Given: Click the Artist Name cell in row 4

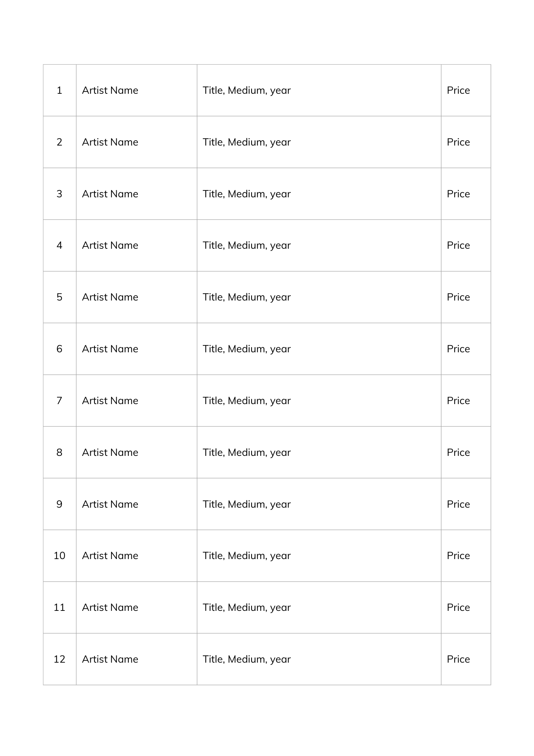Looking at the screenshot, I should coord(136,245).
